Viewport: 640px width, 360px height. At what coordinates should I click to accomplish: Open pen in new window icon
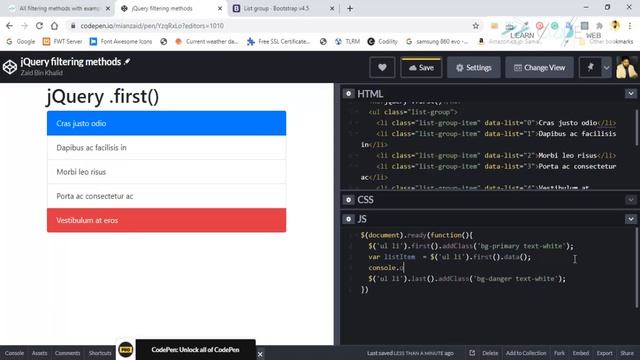[x=472, y=353]
